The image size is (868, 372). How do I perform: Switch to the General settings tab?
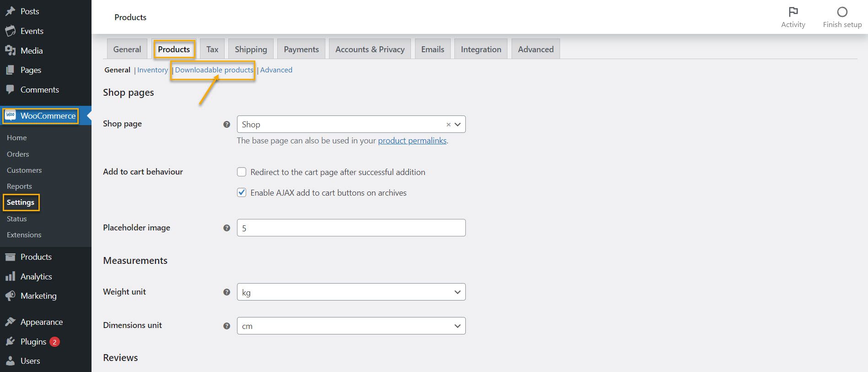click(127, 49)
